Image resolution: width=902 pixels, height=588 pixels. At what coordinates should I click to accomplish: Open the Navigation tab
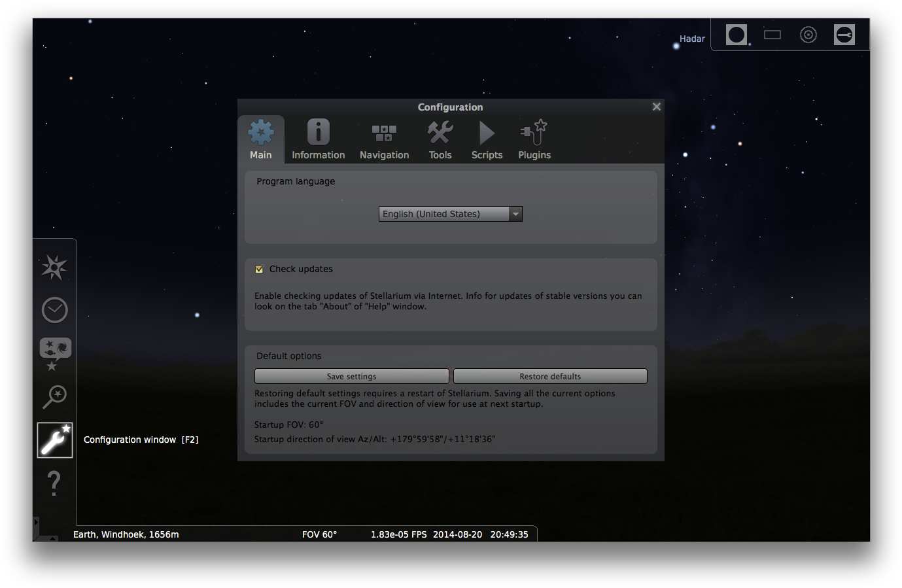(384, 139)
